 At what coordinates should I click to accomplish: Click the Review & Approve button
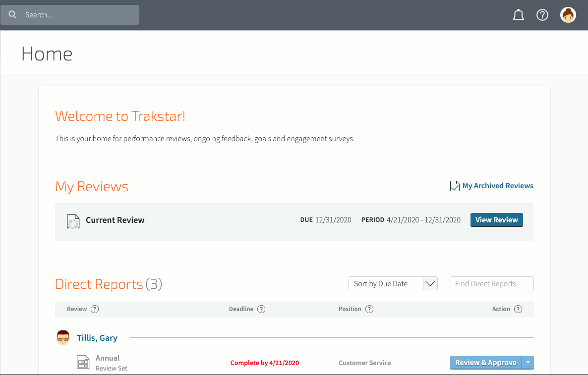pos(485,362)
